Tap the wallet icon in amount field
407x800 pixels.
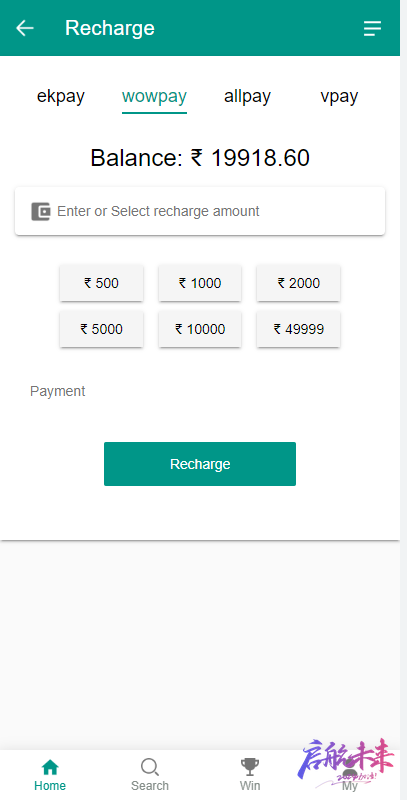pyautogui.click(x=41, y=211)
